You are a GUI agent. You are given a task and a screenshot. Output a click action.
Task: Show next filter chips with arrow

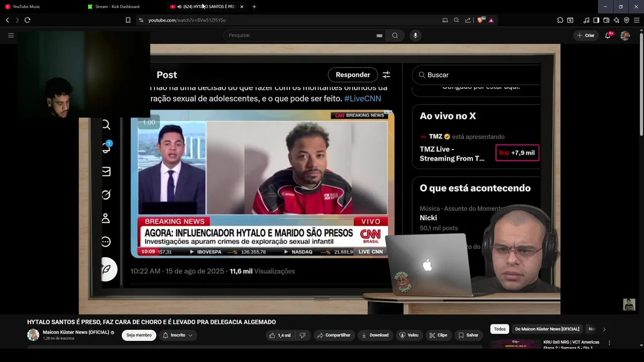click(x=604, y=329)
